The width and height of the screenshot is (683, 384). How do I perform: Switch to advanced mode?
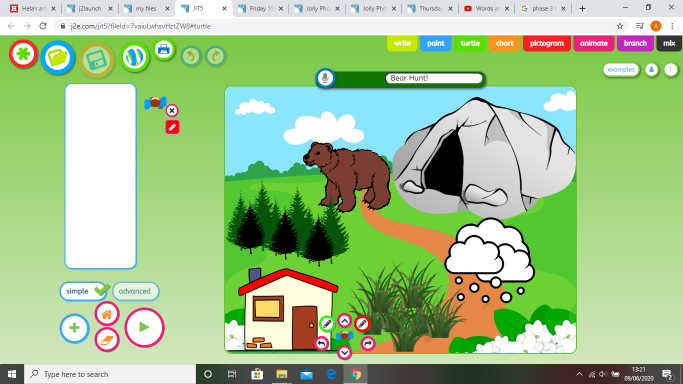(x=135, y=291)
